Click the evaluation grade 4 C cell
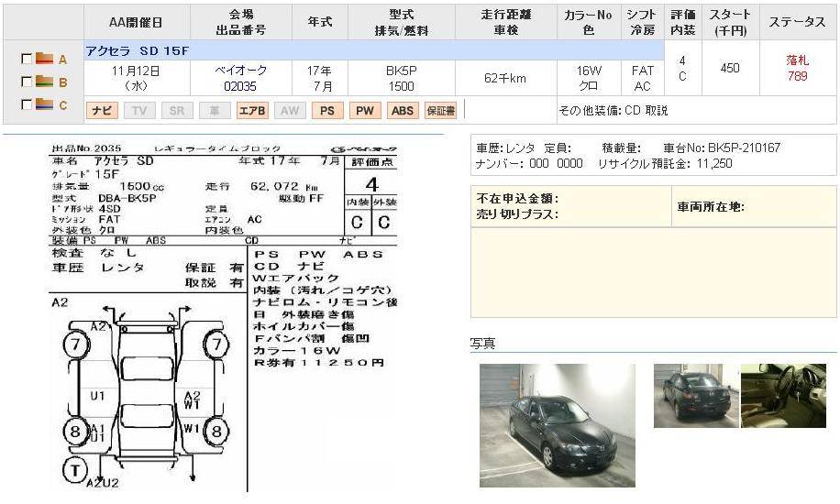Image resolution: width=840 pixels, height=504 pixels. (683, 68)
